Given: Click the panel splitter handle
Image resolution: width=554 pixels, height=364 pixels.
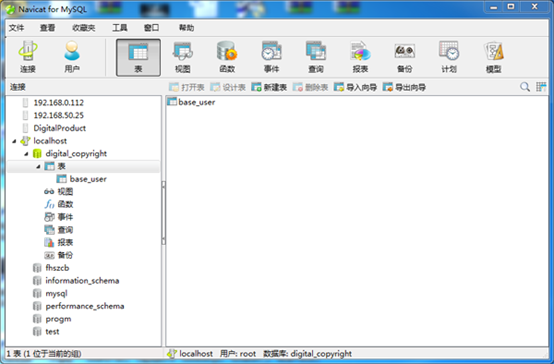Looking at the screenshot, I should tap(164, 213).
